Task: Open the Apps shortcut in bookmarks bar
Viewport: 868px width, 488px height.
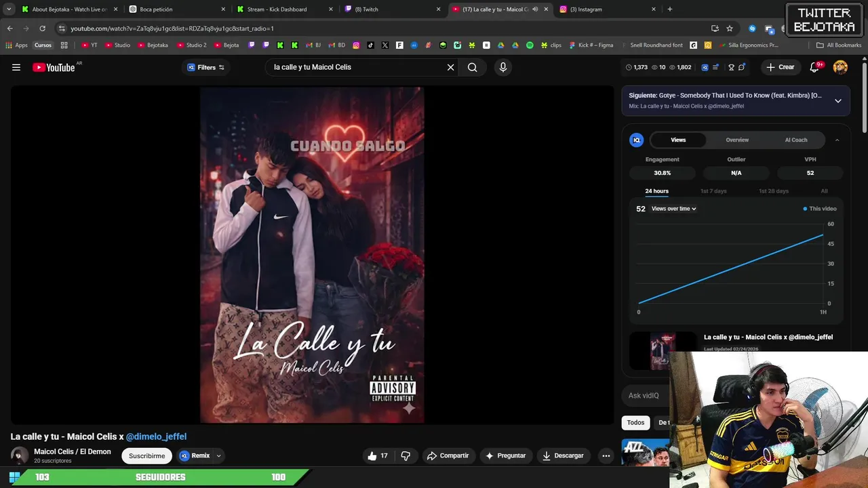Action: tap(16, 45)
